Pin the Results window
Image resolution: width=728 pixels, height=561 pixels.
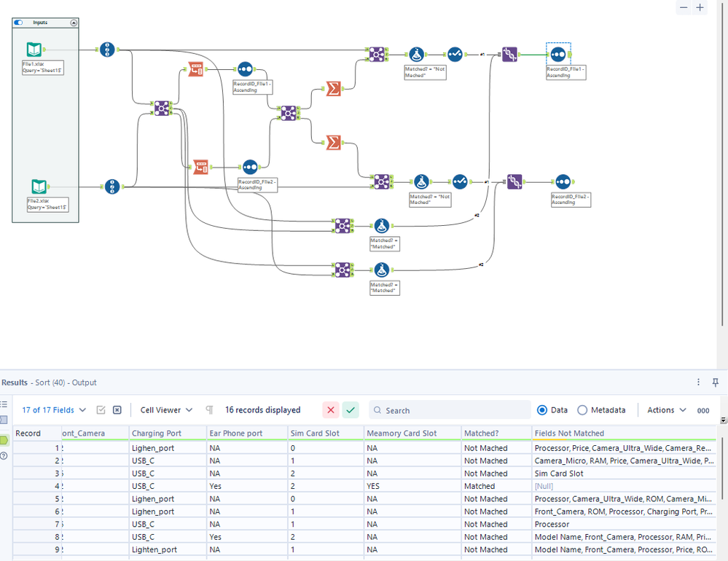[x=716, y=382]
